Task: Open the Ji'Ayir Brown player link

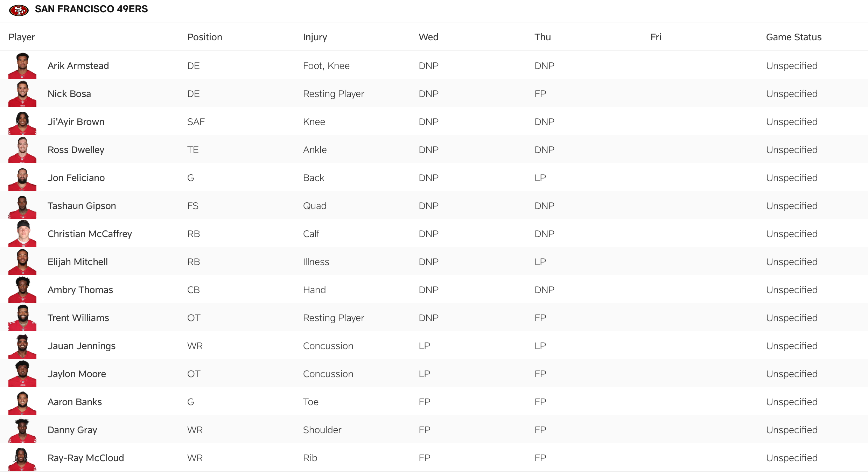Action: coord(76,122)
